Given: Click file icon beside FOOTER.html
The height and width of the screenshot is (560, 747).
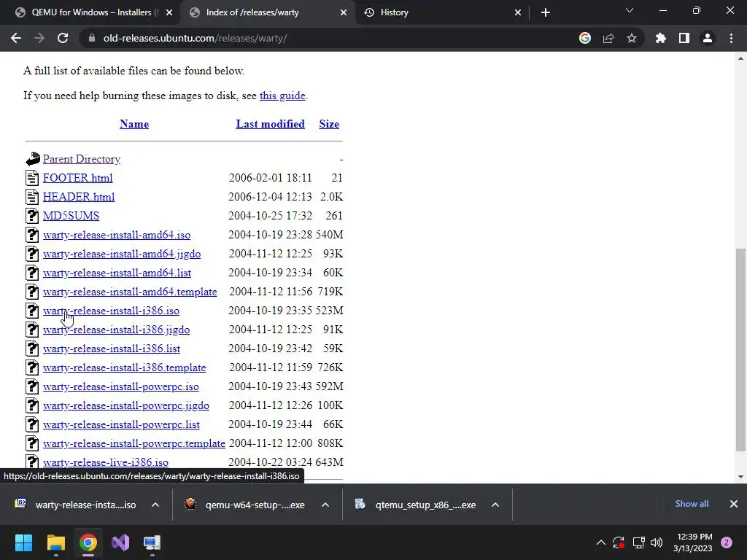Looking at the screenshot, I should 32,178.
